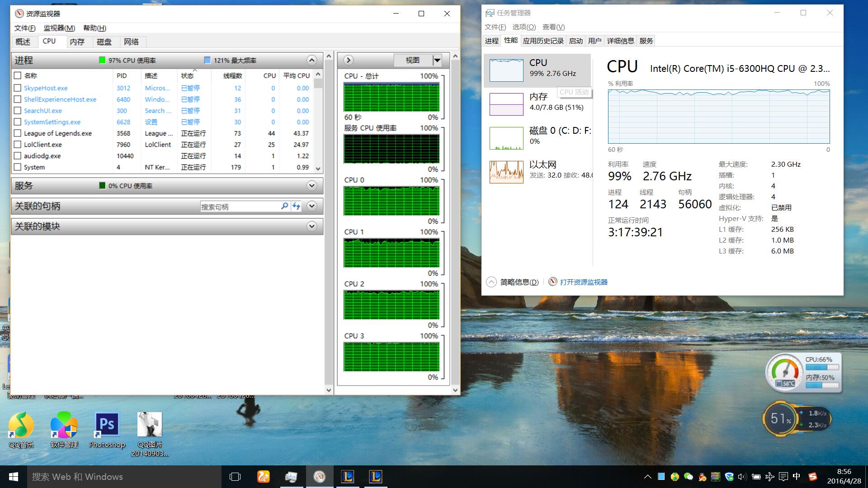Tick the LolClient.exe process checkbox
Screen dimensions: 868x488
tap(18, 145)
